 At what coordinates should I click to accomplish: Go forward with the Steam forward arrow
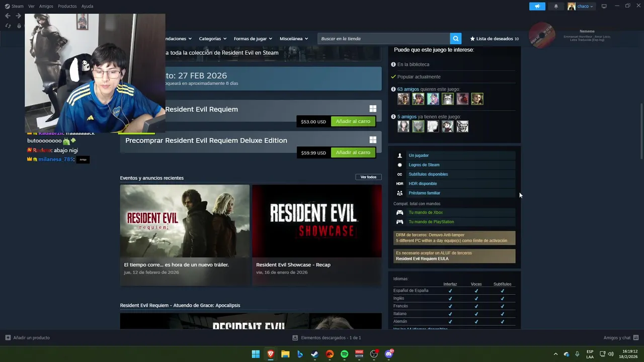[x=18, y=16]
